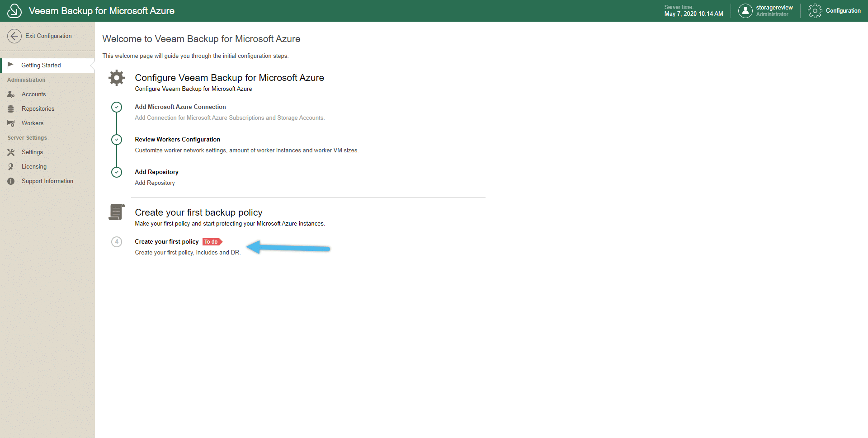The image size is (868, 438).
Task: Click the Configuration label in top bar
Action: (843, 11)
